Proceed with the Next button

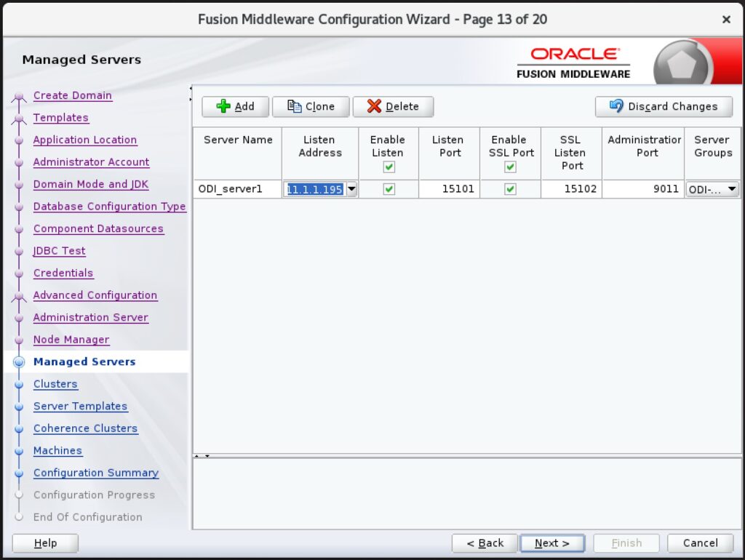[552, 543]
